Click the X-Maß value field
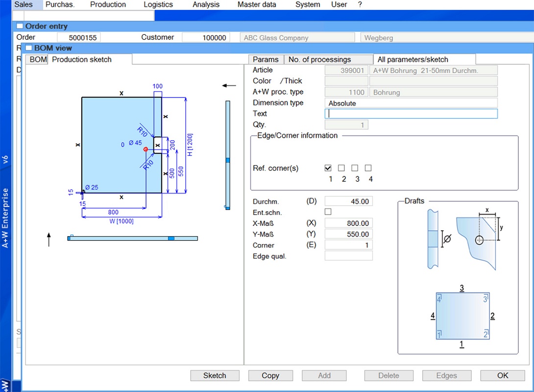 click(348, 223)
